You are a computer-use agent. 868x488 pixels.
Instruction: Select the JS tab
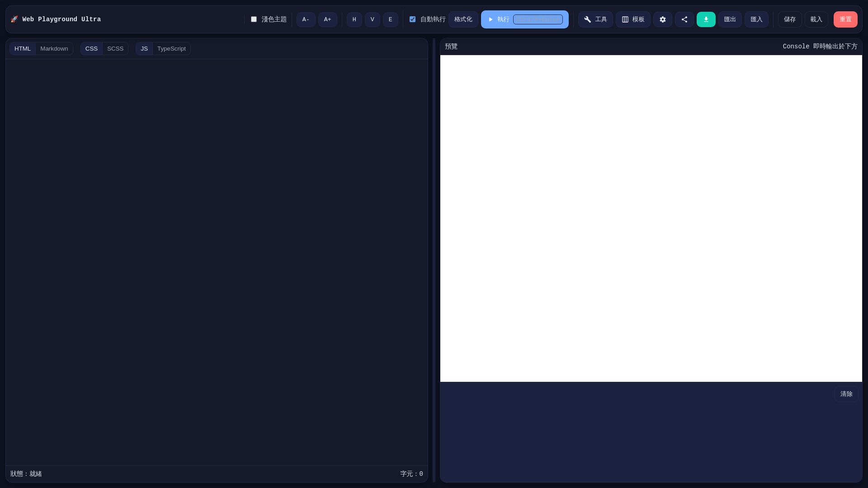(144, 49)
